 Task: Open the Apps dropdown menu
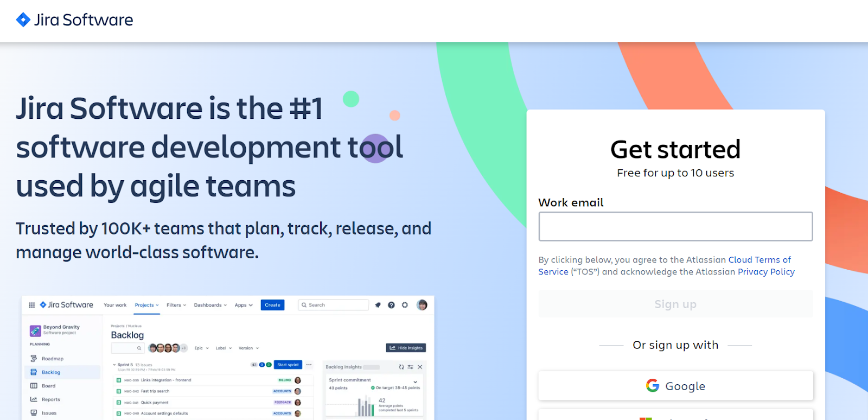coord(244,305)
